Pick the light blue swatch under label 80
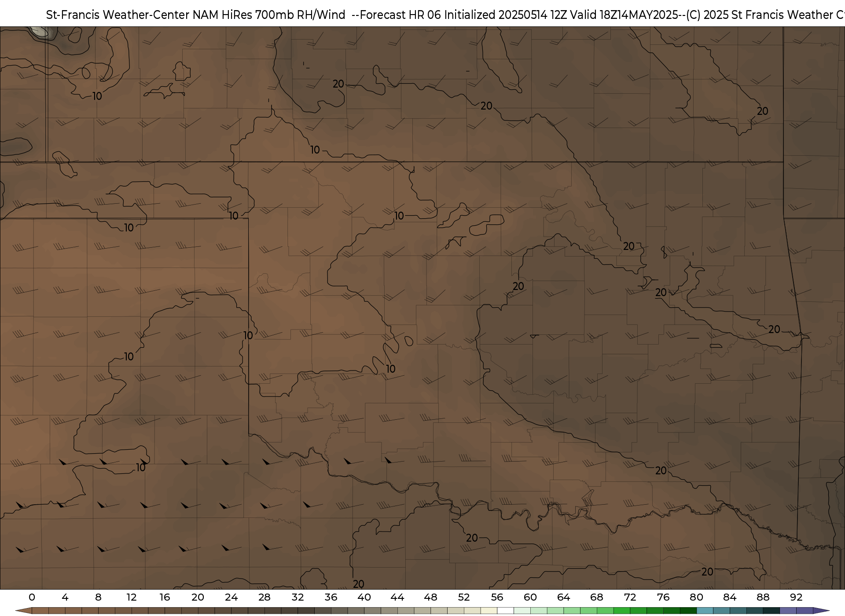Viewport: 845px width, 616px height. [705, 611]
